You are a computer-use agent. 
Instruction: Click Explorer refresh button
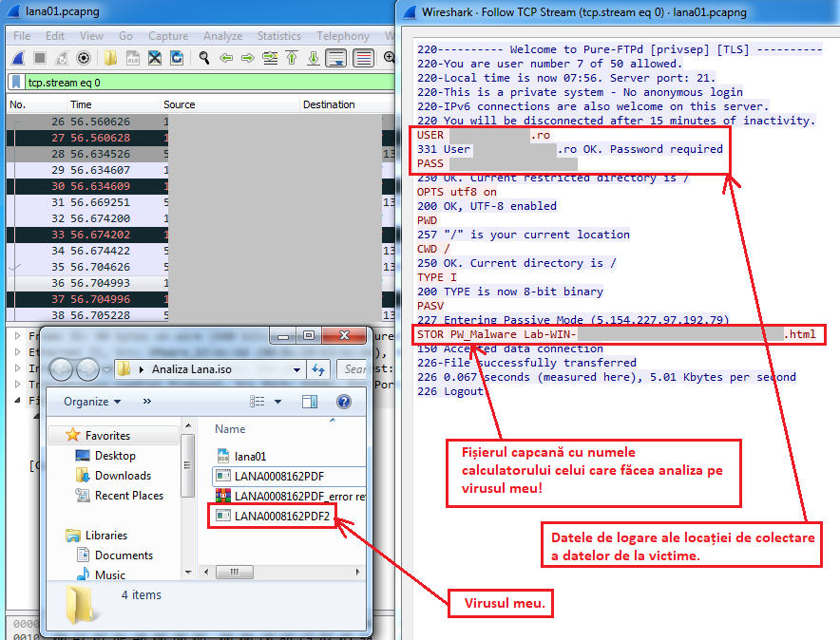[318, 369]
